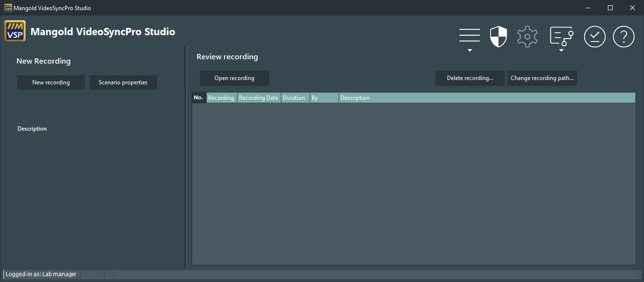Click the security shield icon
The height and width of the screenshot is (282, 644).
pos(499,37)
